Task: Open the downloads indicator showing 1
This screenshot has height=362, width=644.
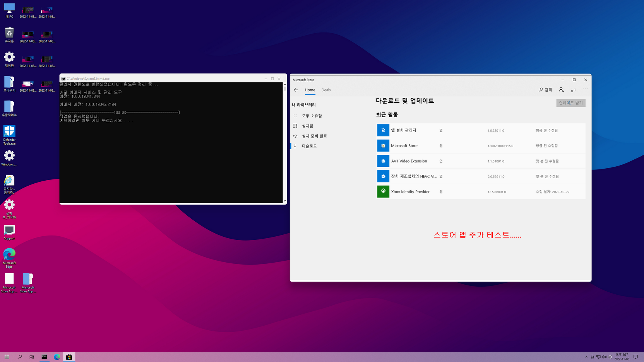Action: pyautogui.click(x=573, y=90)
